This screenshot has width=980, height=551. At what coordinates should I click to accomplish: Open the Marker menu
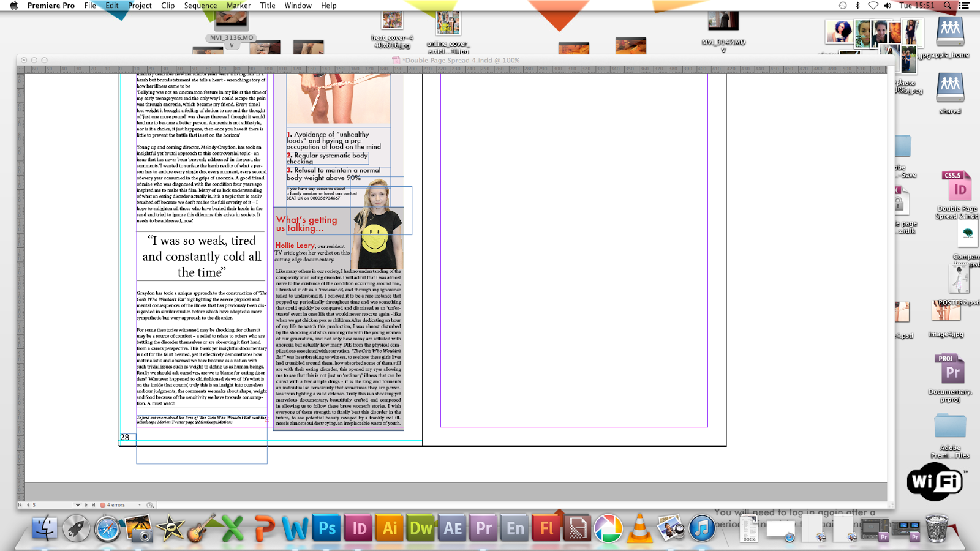(238, 6)
